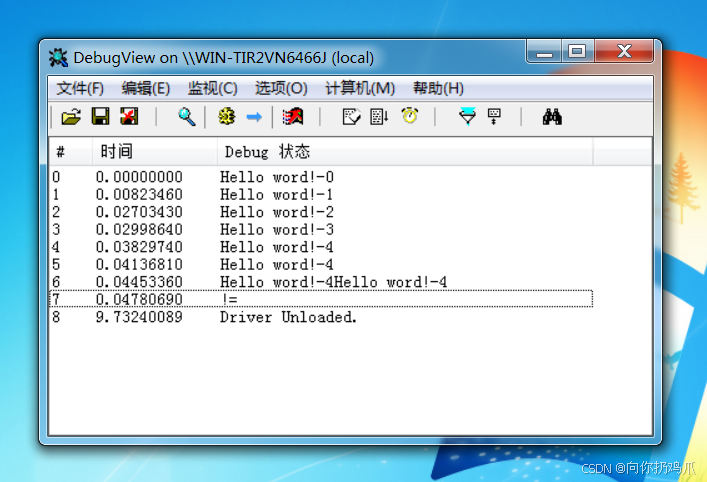Select 'Hello word!-4' message at 0.03829740

(277, 247)
